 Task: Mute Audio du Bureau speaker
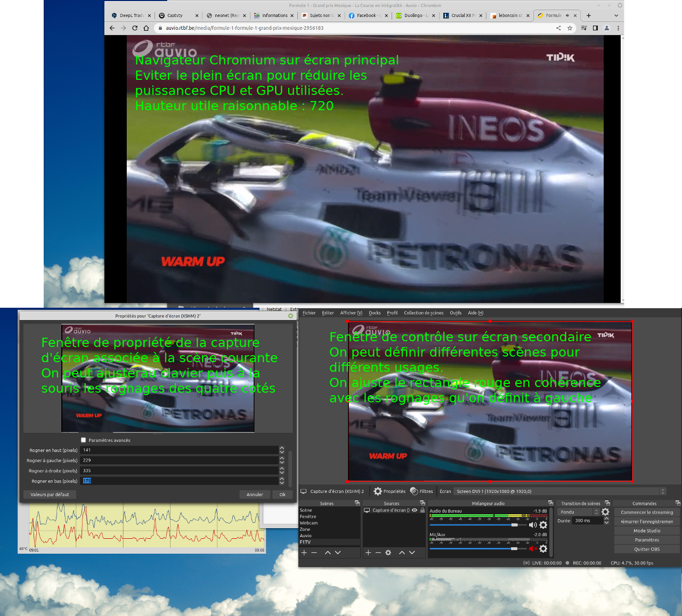pyautogui.click(x=532, y=525)
